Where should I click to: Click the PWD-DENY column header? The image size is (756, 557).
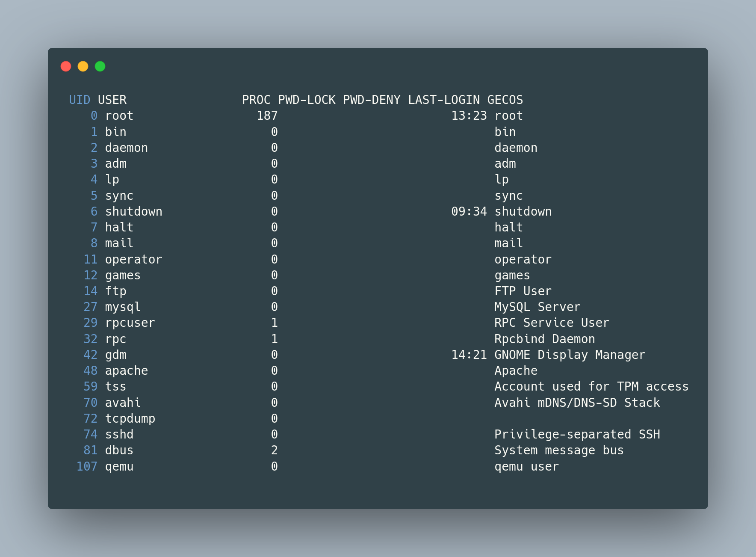click(x=372, y=100)
